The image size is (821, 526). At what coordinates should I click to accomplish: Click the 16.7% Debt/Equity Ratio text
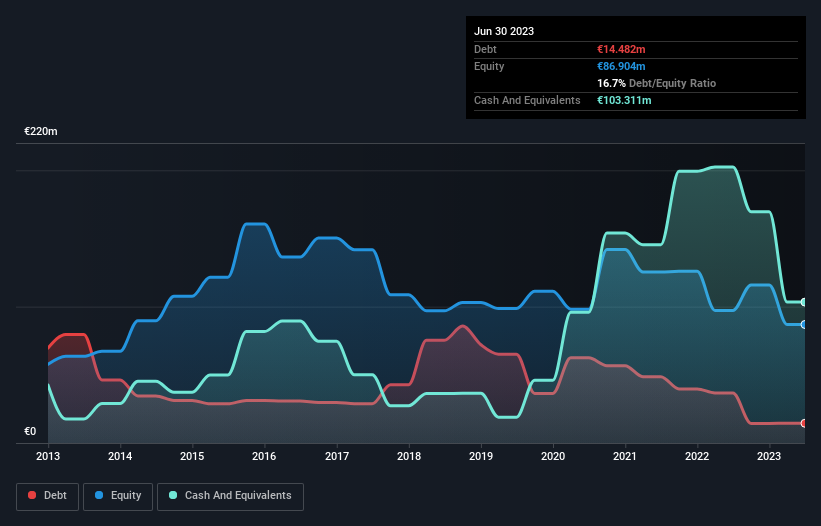pyautogui.click(x=657, y=83)
